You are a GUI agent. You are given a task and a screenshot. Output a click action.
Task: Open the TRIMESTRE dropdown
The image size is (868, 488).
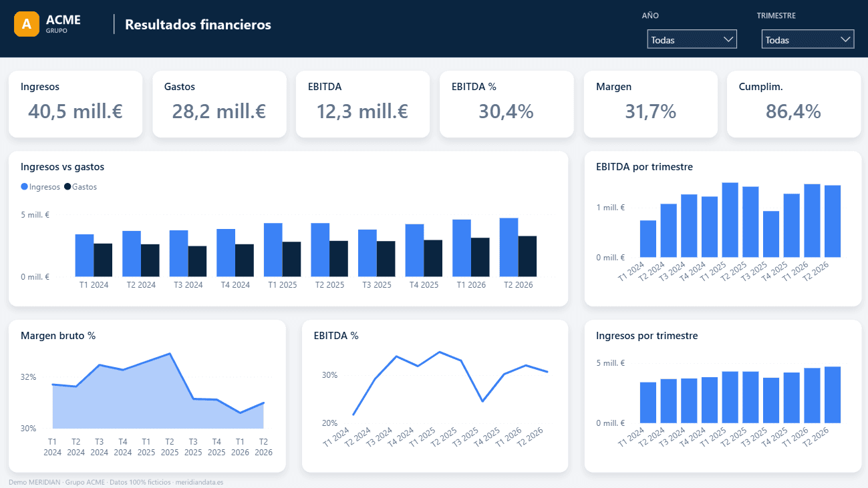tap(808, 39)
